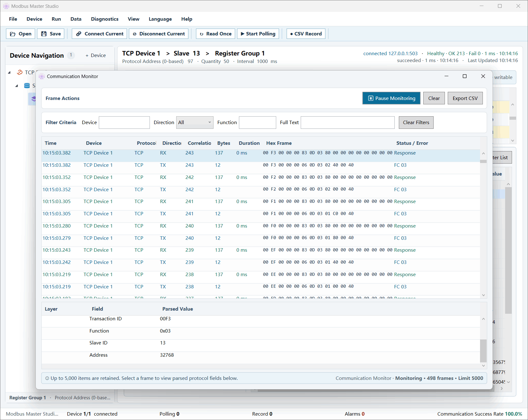Click the Device filter input field
The image size is (528, 420).
click(124, 123)
